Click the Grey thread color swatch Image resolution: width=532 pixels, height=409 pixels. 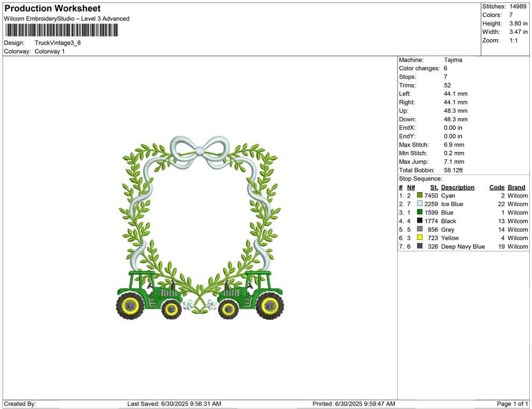pyautogui.click(x=420, y=229)
